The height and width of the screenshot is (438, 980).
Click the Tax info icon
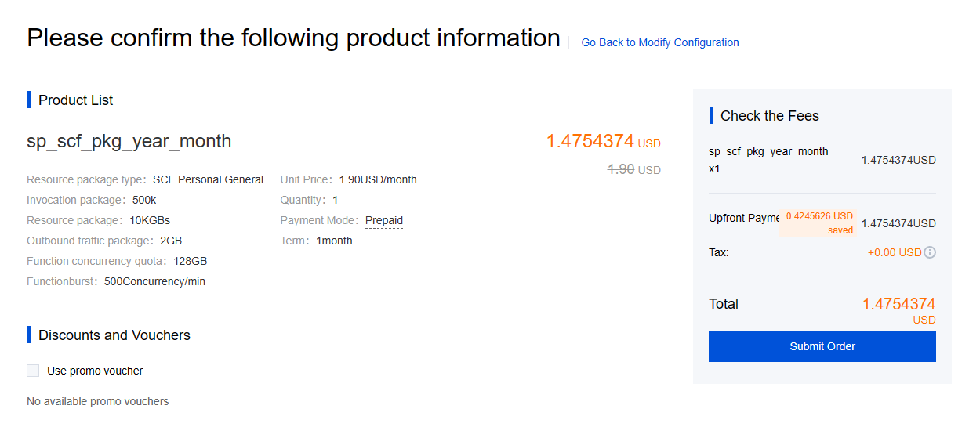click(x=930, y=252)
